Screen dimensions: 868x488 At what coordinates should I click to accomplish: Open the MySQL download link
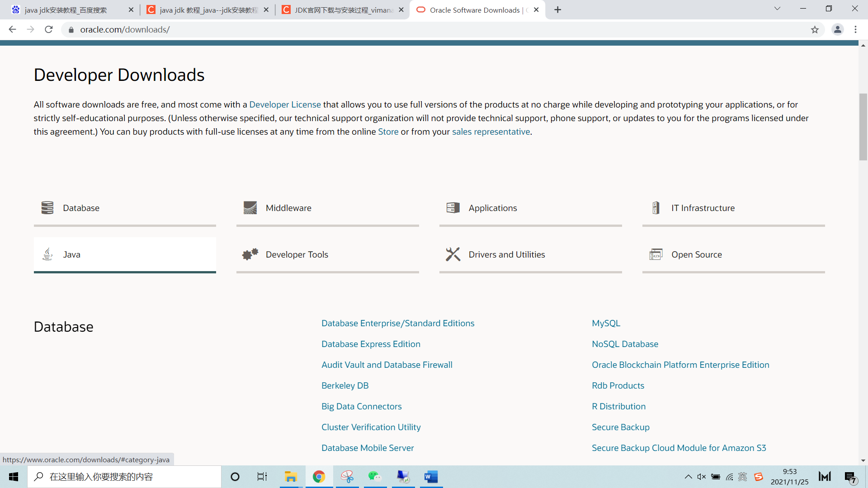[606, 323]
